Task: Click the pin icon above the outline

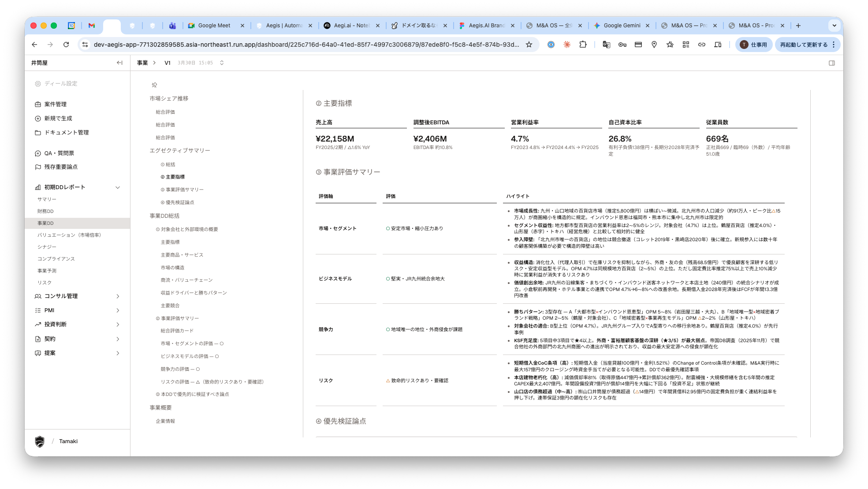Action: 154,85
